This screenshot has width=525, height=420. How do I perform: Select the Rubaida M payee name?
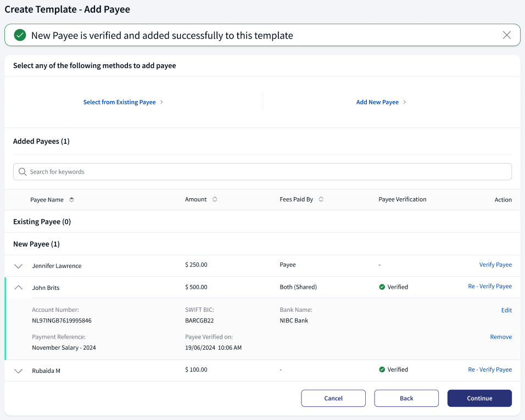click(46, 371)
